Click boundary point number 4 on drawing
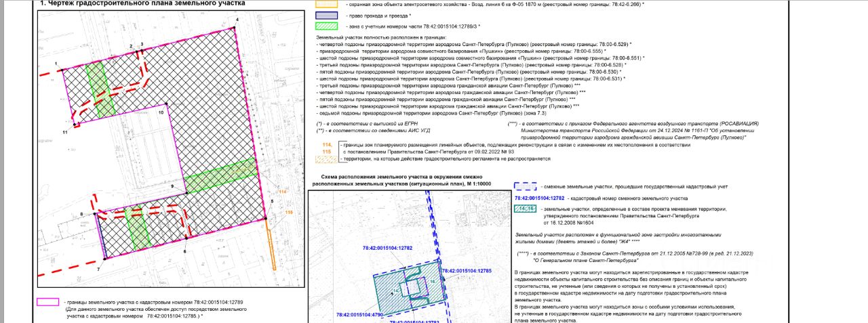This screenshot has height=323, width=868. point(237,21)
